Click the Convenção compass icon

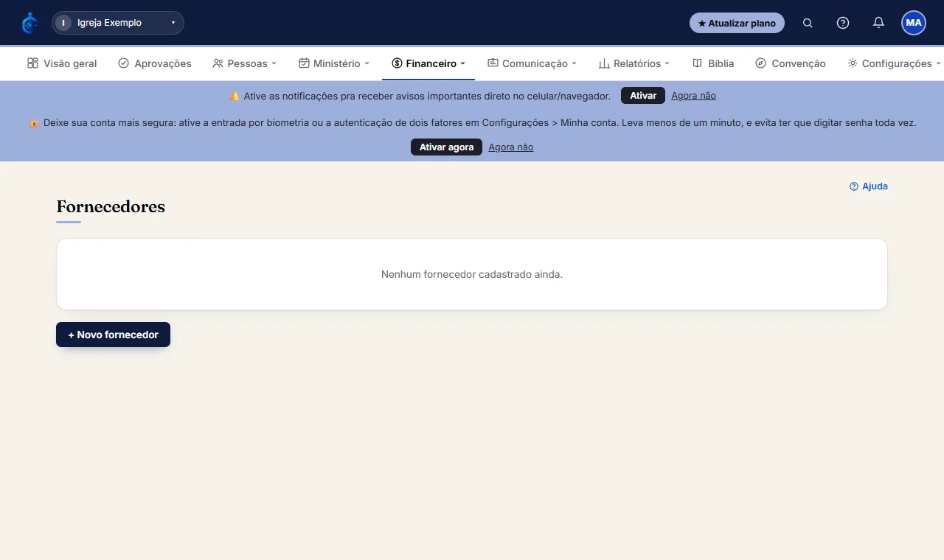point(760,63)
